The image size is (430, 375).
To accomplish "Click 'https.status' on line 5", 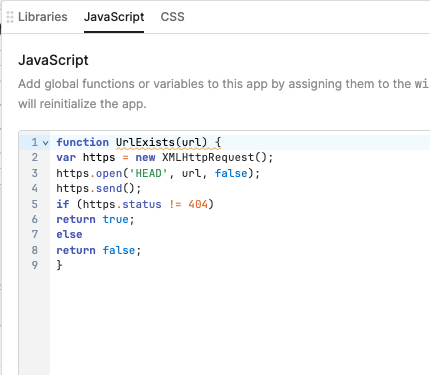I will tap(122, 204).
